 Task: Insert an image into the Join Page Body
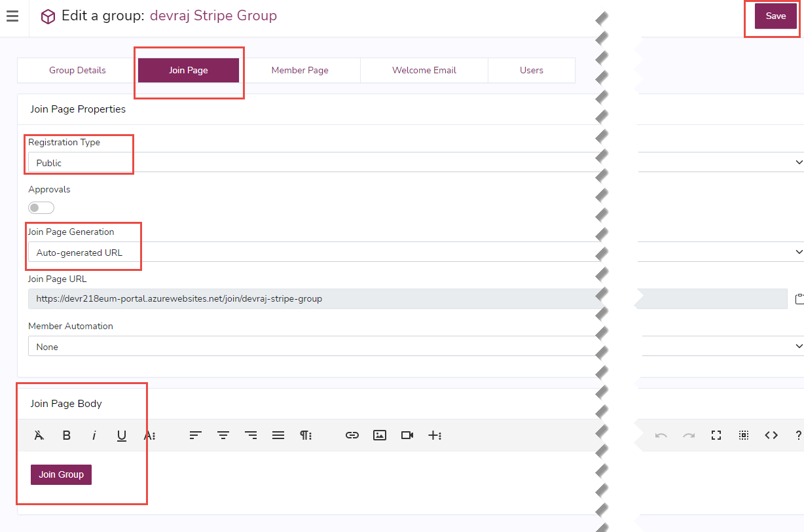380,435
